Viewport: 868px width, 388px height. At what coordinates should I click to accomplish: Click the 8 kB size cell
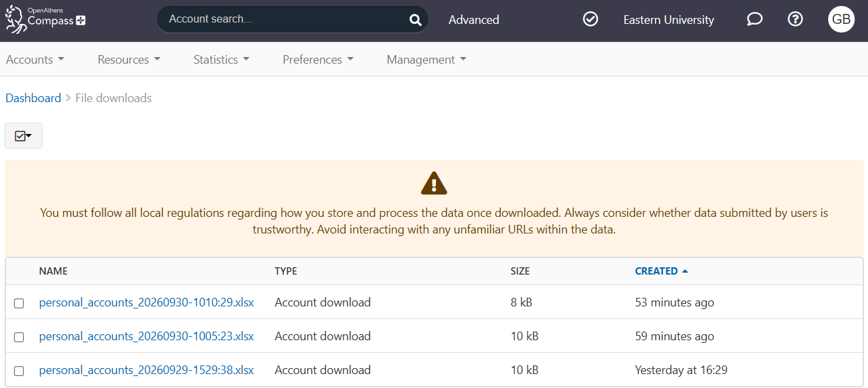coord(522,302)
